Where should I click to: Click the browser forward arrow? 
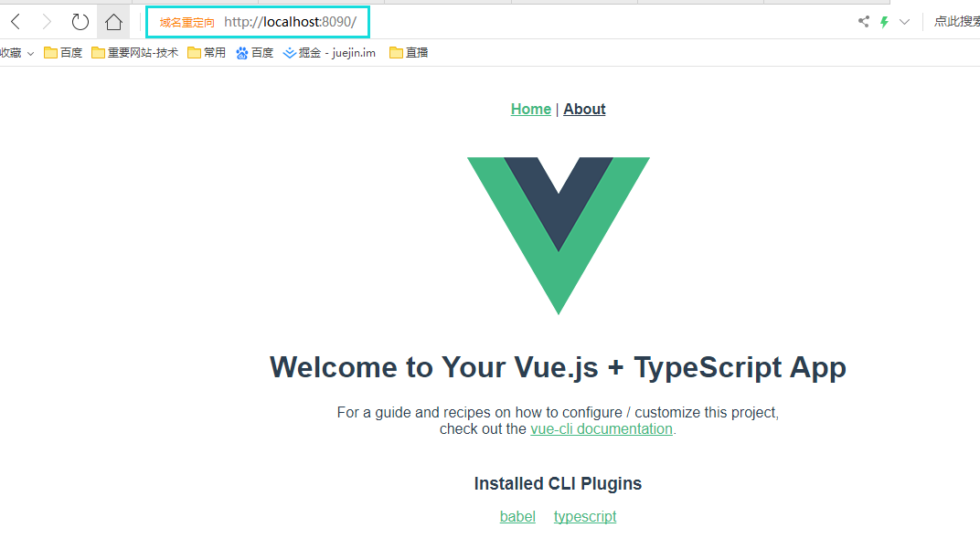tap(47, 22)
